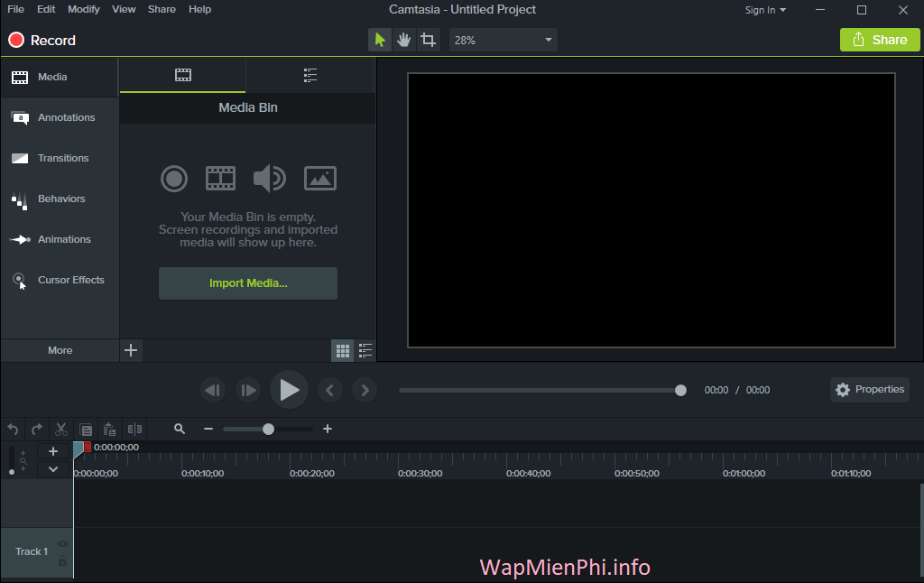Click the timeline magnifier zoom icon

(180, 430)
